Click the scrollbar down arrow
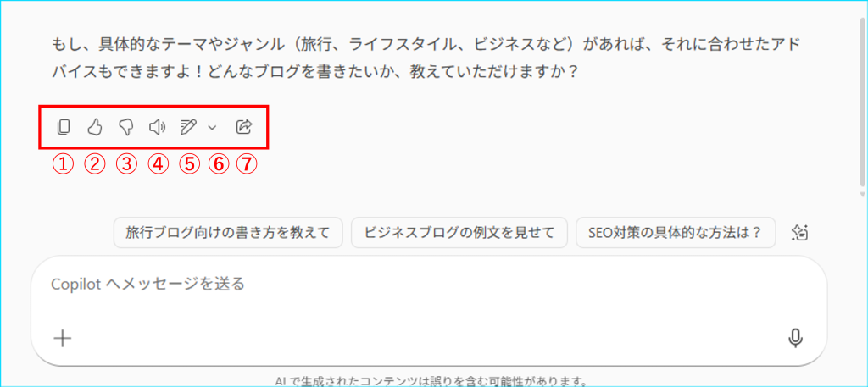 [x=862, y=195]
